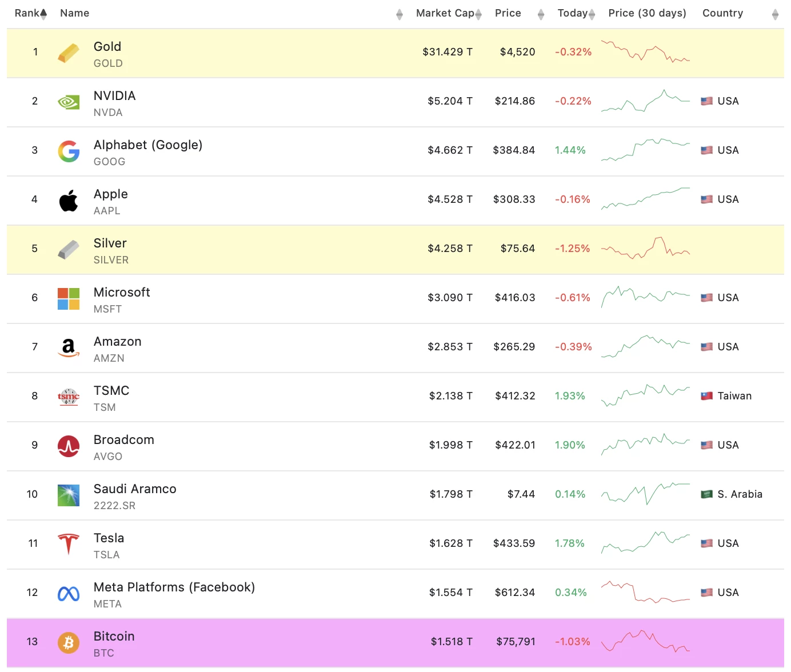Open the Microsoft company link
The width and height of the screenshot is (791, 672).
pos(122,293)
